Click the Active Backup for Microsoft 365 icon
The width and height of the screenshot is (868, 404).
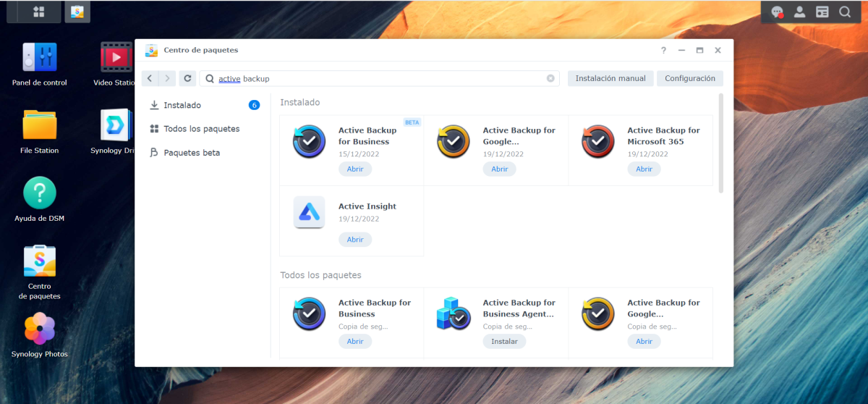coord(598,142)
